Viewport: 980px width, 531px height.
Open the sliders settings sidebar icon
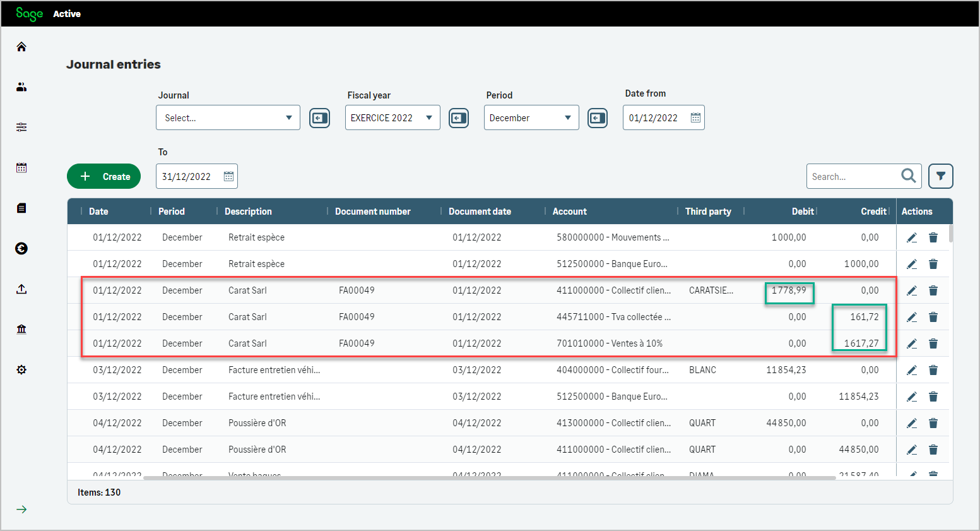pos(21,128)
